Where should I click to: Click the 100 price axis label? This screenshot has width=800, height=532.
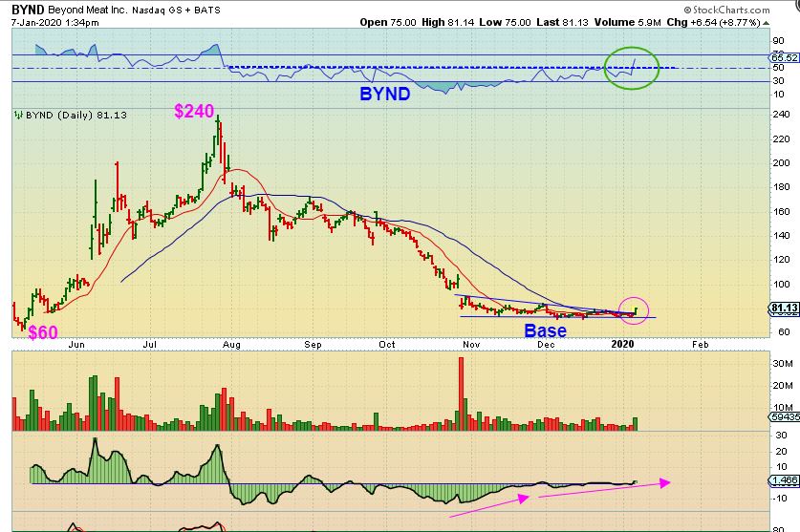coord(781,284)
